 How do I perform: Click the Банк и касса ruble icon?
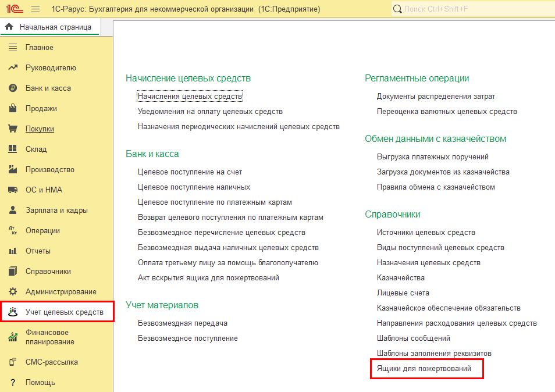tap(13, 88)
